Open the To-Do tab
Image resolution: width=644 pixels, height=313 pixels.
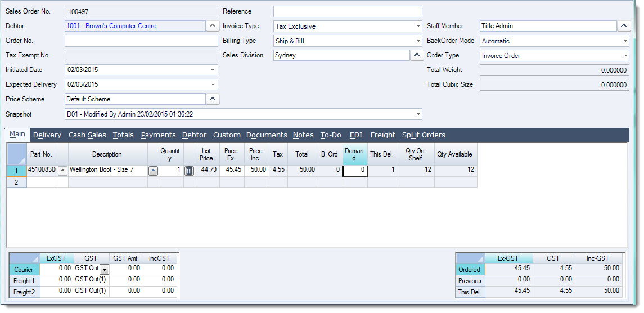pos(331,135)
